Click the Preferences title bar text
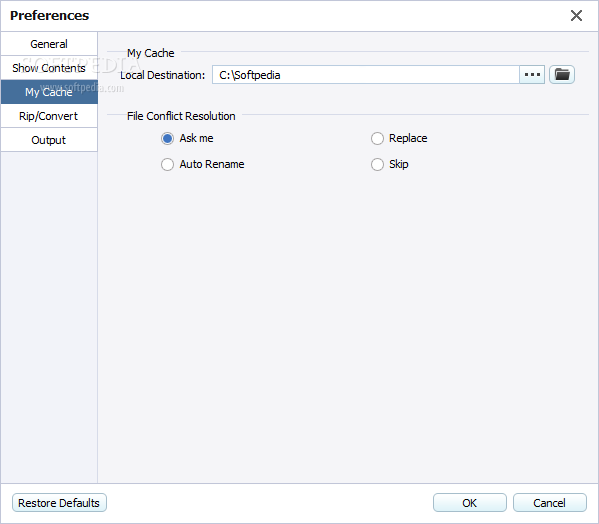 click(49, 16)
